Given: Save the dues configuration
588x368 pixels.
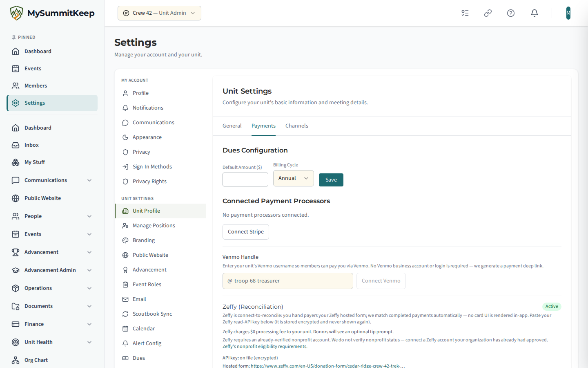Looking at the screenshot, I should [331, 180].
